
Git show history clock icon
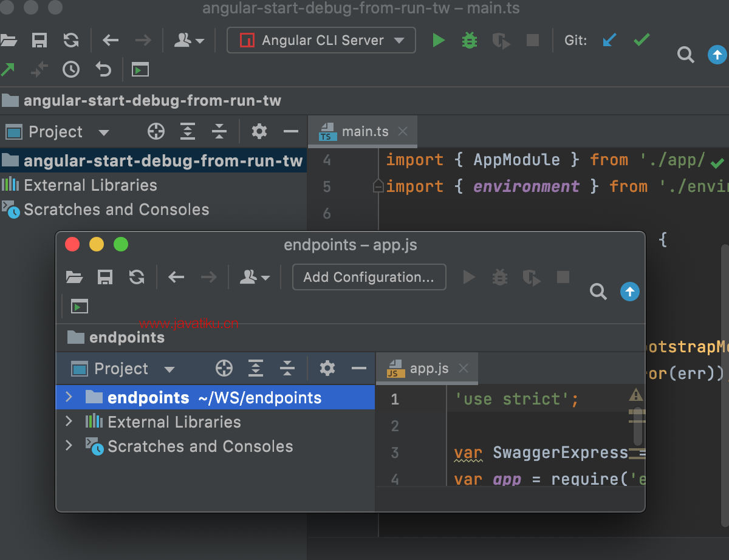71,70
